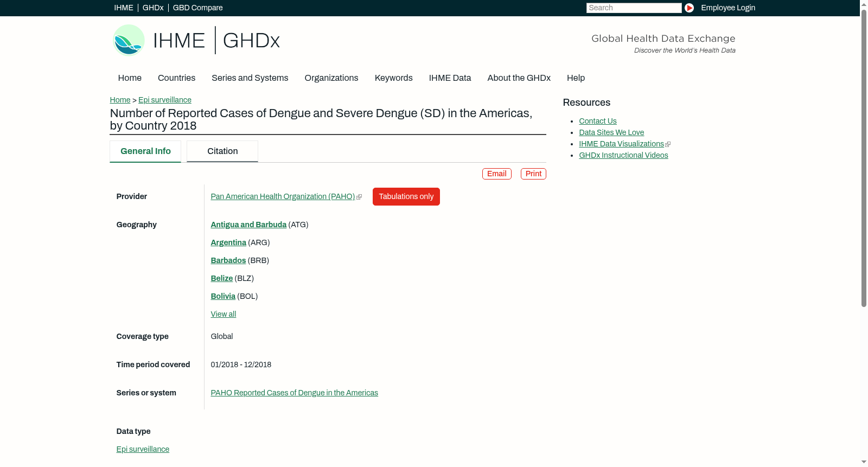Click the Print button
The width and height of the screenshot is (868, 467).
pos(533,174)
